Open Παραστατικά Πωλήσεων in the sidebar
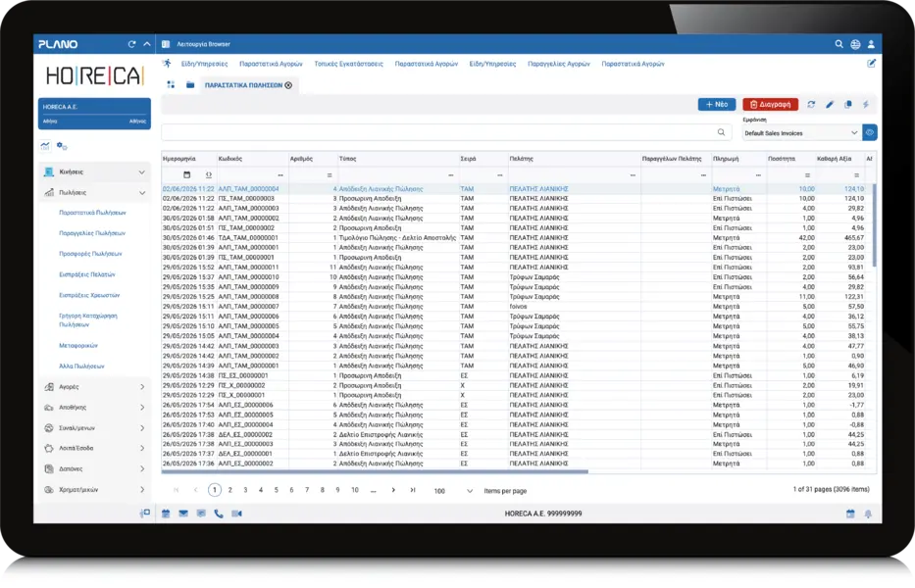This screenshot has width=915, height=588. coord(92,213)
